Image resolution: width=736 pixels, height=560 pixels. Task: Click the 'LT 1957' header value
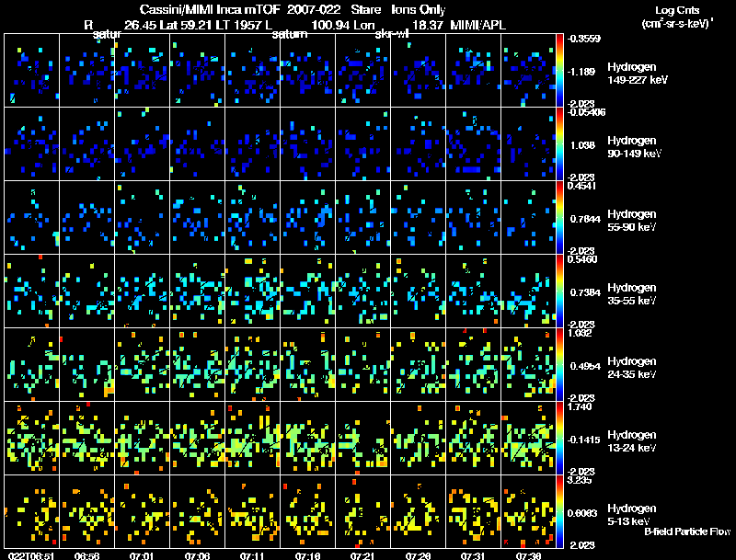pos(237,26)
